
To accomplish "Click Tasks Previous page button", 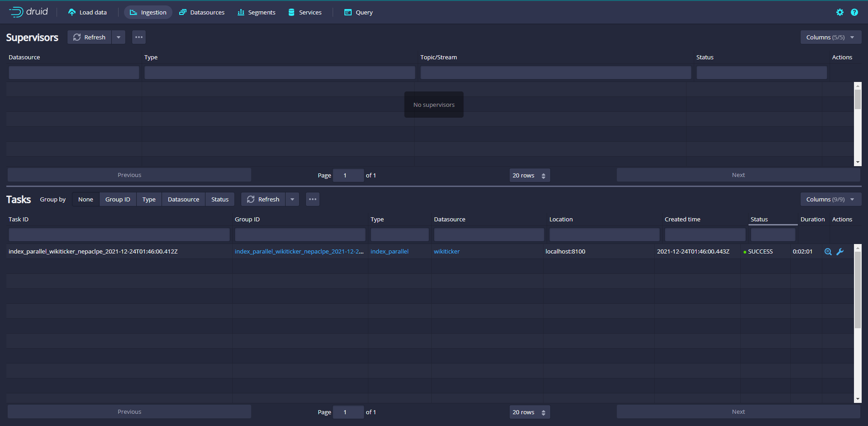I will click(x=129, y=412).
